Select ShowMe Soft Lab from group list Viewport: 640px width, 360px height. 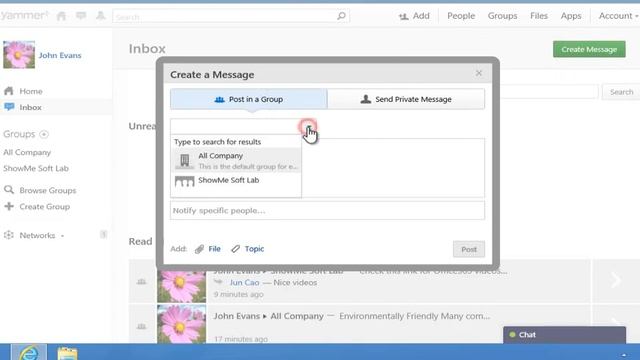(x=236, y=181)
